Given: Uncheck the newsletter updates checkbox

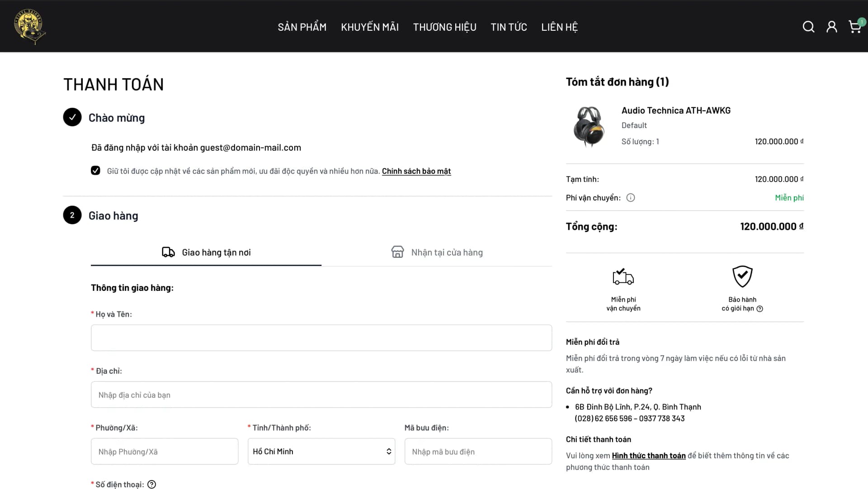Looking at the screenshot, I should click(95, 171).
